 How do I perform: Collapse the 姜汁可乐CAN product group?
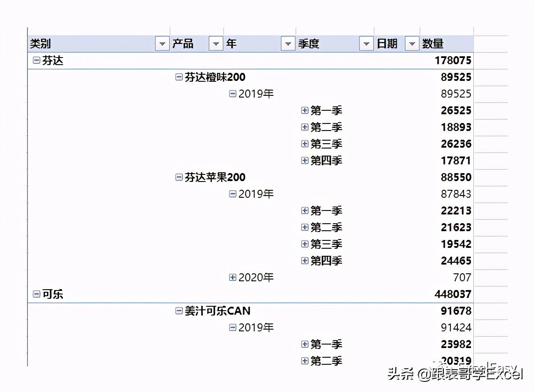[179, 311]
